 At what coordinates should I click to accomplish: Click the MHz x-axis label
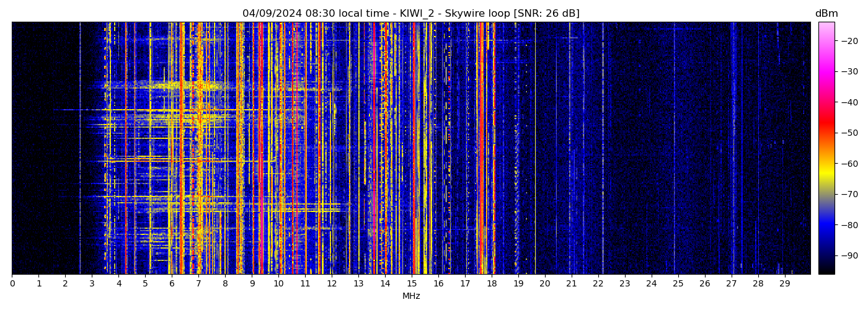click(x=411, y=296)
